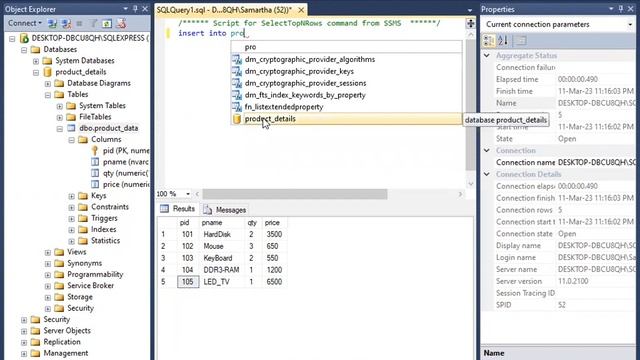Viewport: 640px width, 360px height.
Task: Click the 105 cell in results grid
Action: pos(188,282)
